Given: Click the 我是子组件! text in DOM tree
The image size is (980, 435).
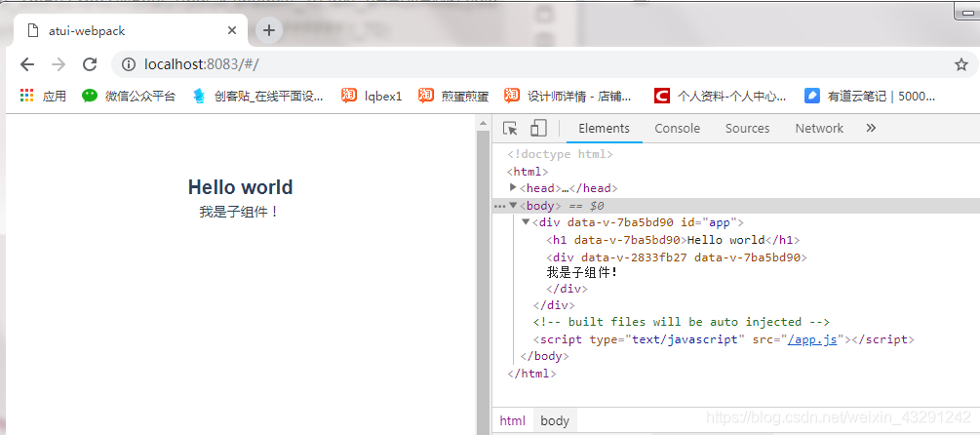Looking at the screenshot, I should click(x=582, y=273).
